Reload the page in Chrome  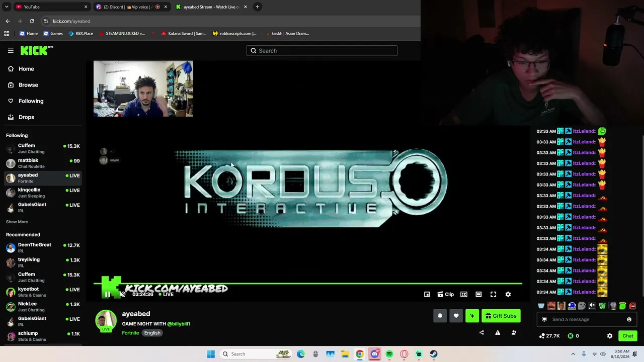click(x=32, y=21)
